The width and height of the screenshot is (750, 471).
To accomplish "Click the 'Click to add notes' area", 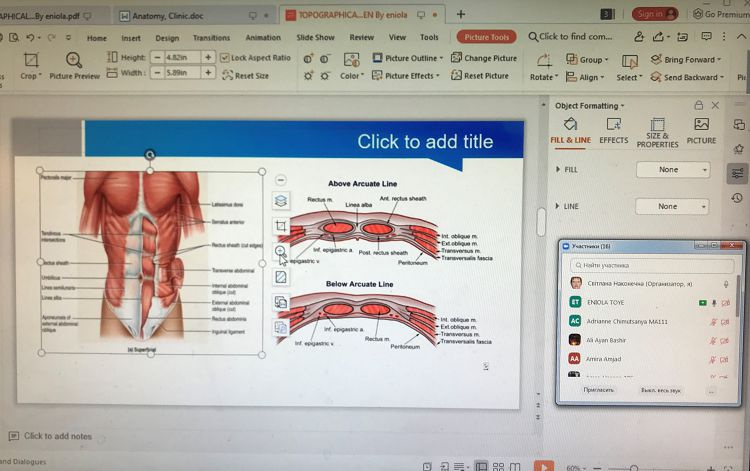I will tap(57, 436).
